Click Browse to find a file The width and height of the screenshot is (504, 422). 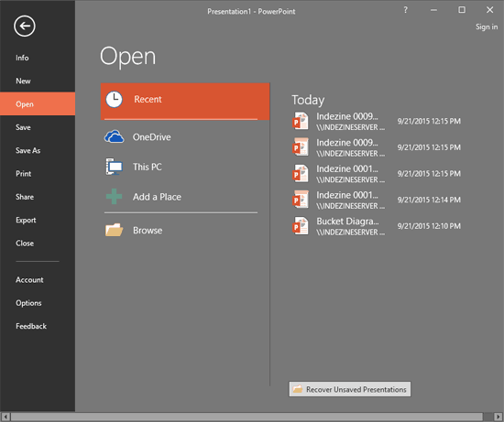[x=185, y=230]
